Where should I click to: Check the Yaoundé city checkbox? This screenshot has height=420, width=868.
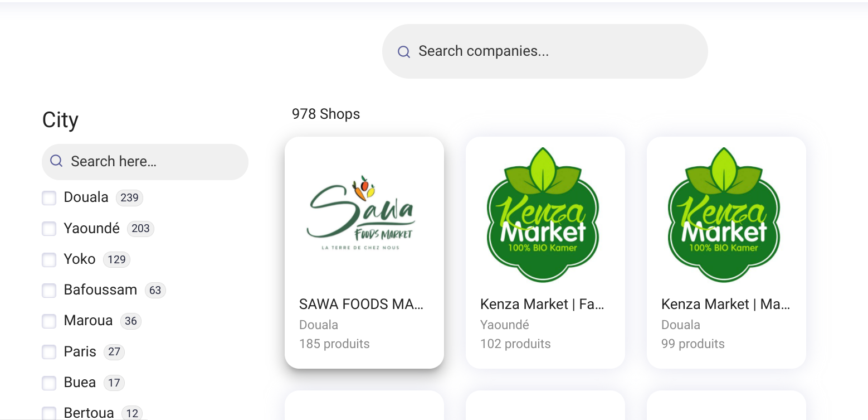(x=49, y=229)
